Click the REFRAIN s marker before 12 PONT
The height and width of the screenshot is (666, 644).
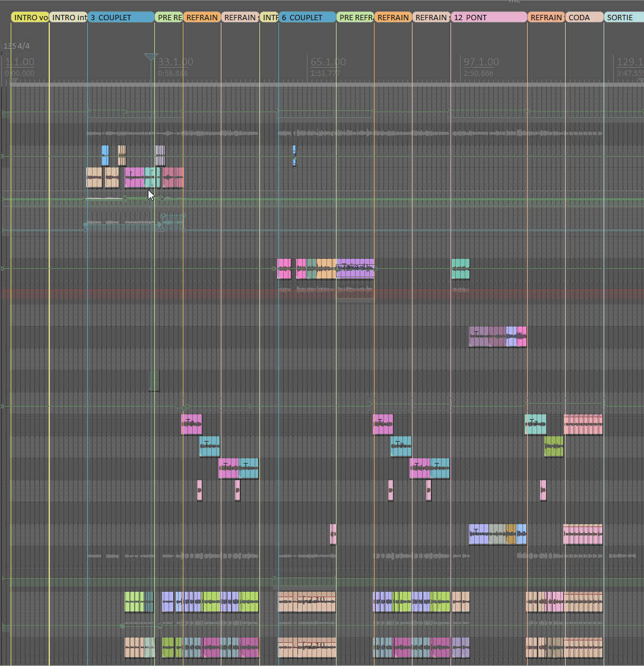(x=432, y=17)
